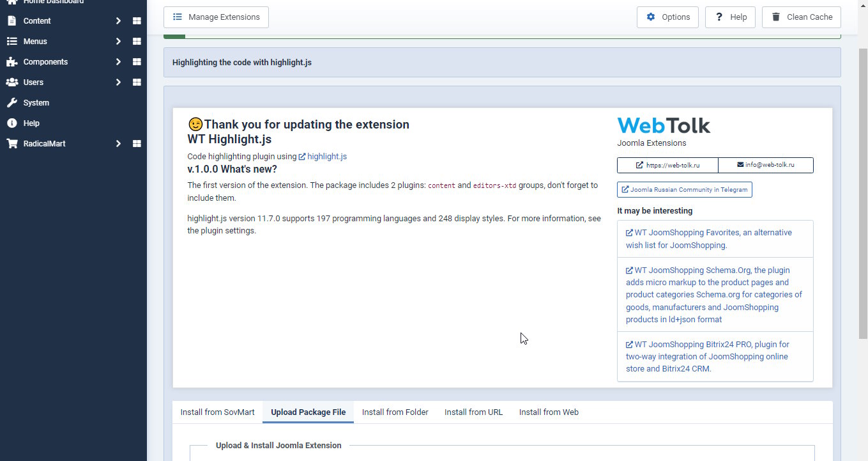This screenshot has height=461, width=868.
Task: Expand the Menus submenu arrow
Action: point(118,42)
